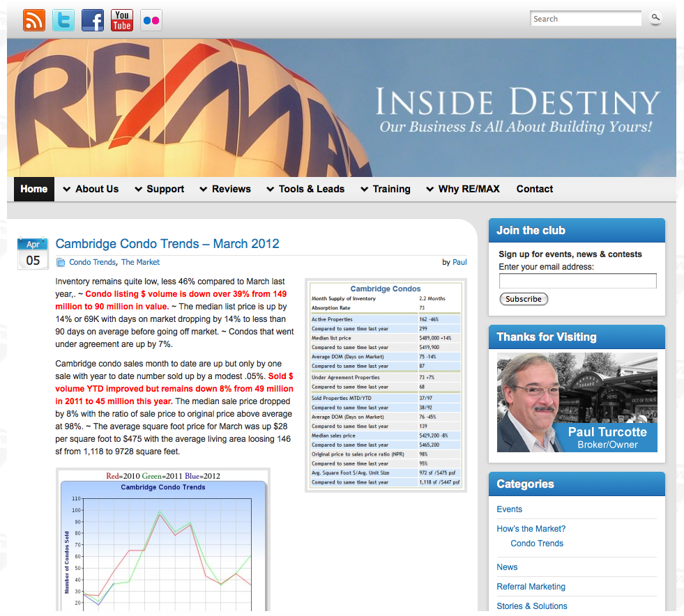
Task: Open author Paul's link
Action: [459, 262]
